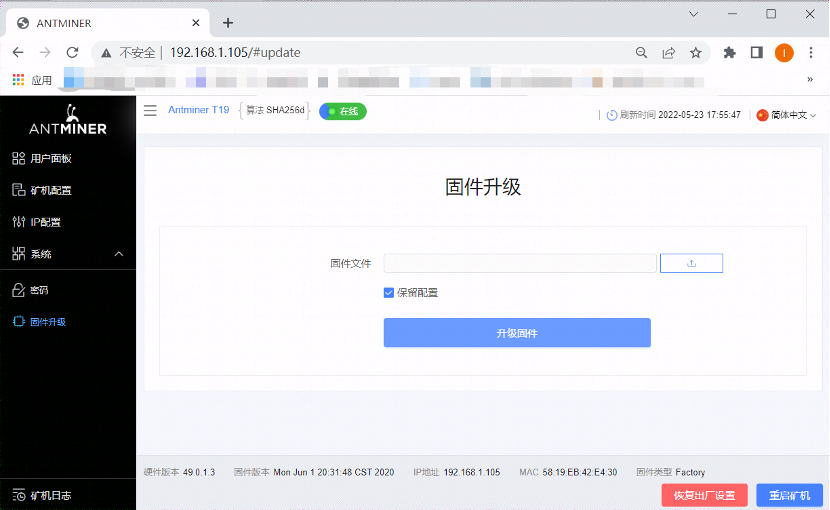Click the 矿机配置 document icon
The image size is (830, 510).
pos(19,190)
